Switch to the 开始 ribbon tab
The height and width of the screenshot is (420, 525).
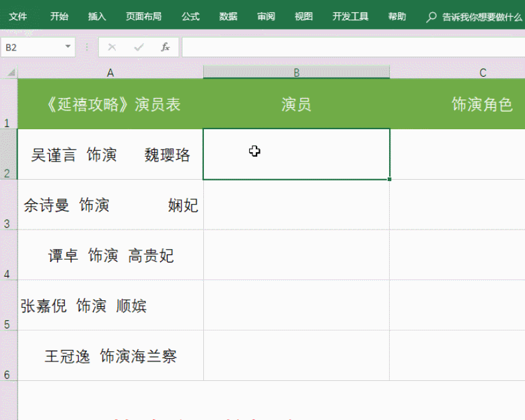pyautogui.click(x=59, y=16)
